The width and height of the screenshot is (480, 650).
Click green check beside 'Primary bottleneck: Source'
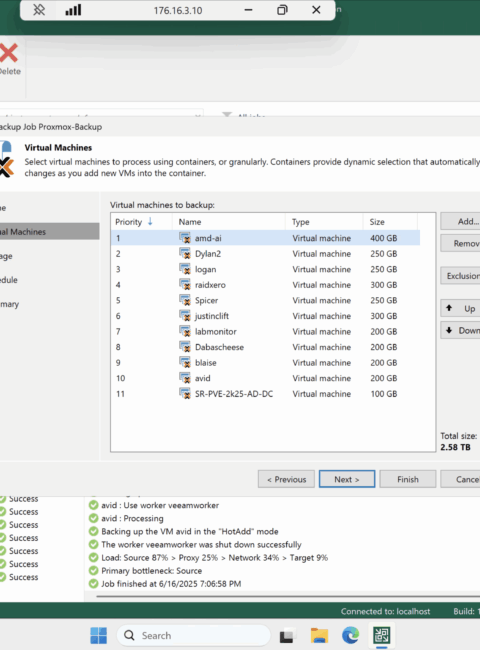[93, 570]
